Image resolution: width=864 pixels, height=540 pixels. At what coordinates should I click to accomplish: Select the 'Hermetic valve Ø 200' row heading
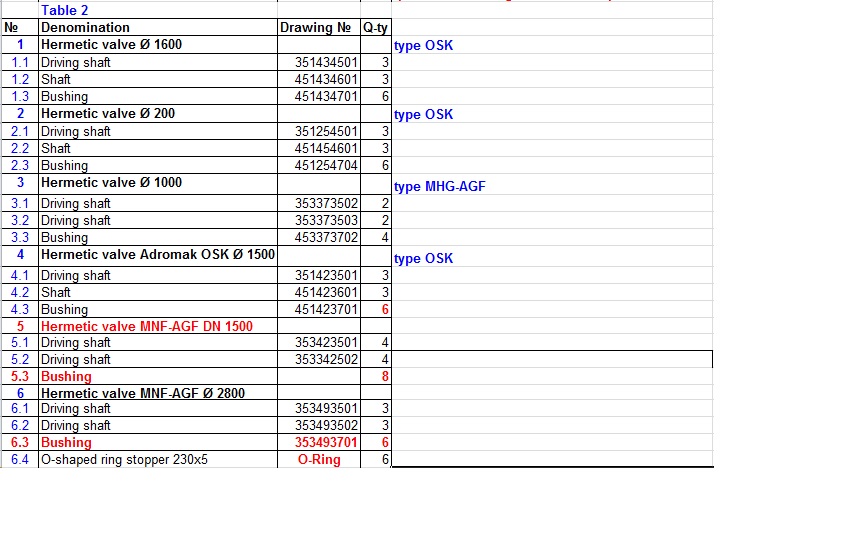pyautogui.click(x=107, y=113)
